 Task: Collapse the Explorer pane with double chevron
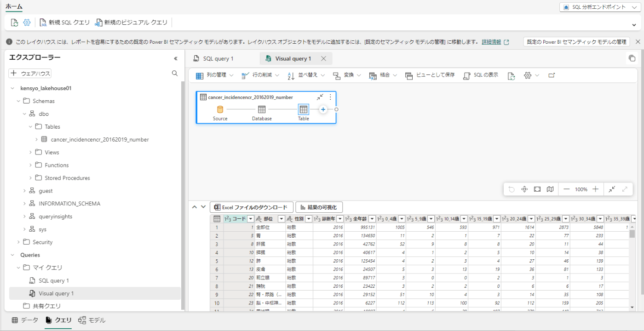point(175,58)
